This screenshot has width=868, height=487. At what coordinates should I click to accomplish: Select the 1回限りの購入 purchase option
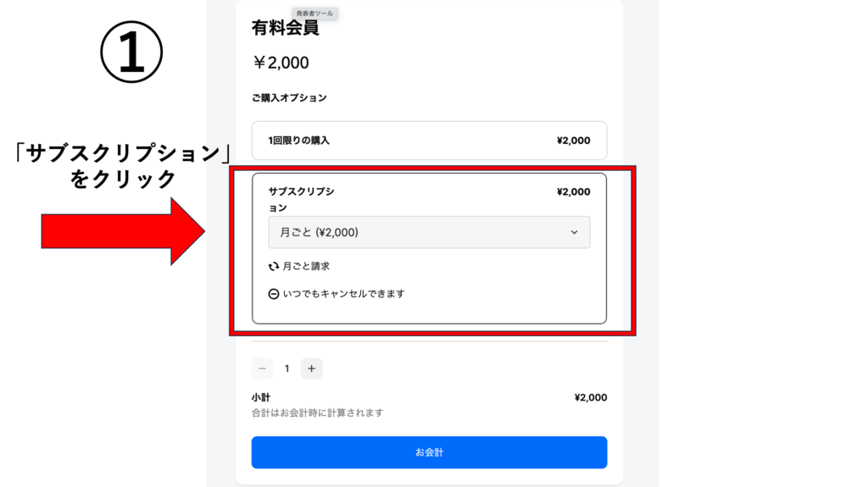click(x=429, y=141)
